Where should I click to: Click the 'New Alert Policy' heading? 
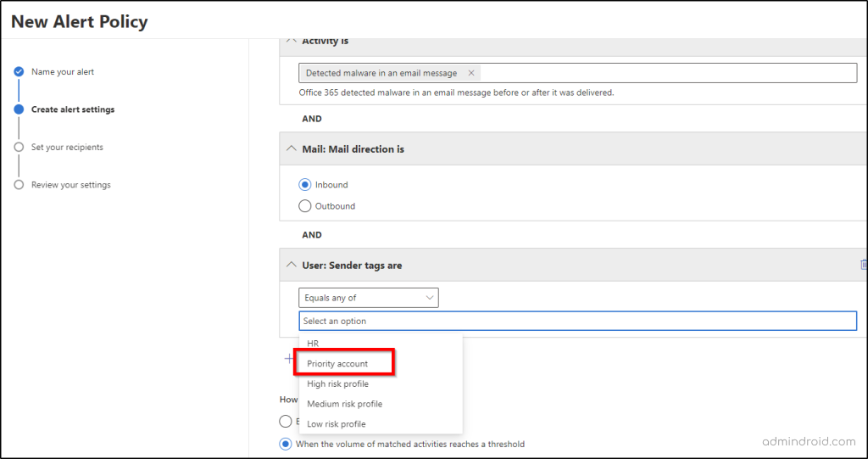79,21
